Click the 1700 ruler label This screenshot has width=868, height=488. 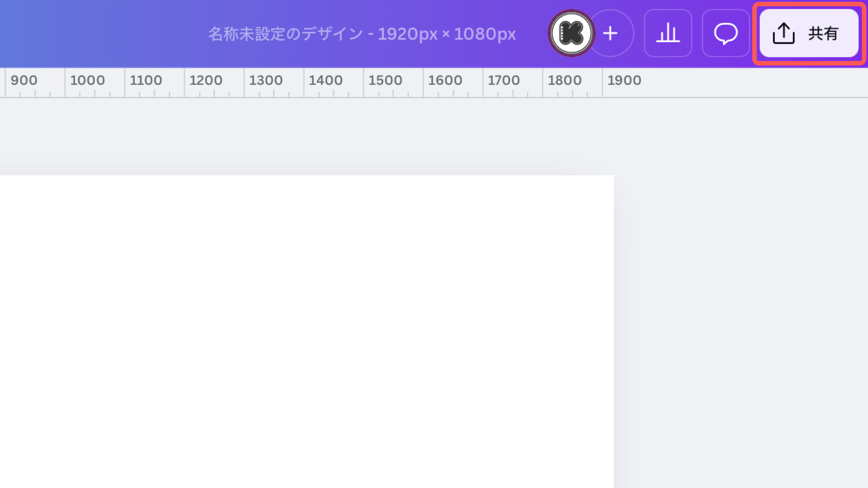(x=504, y=80)
